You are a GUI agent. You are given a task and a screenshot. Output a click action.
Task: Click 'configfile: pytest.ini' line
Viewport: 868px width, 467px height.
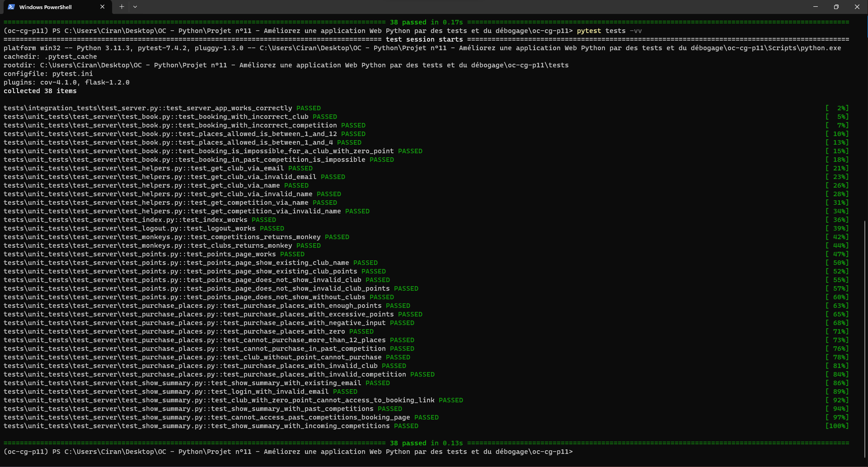pos(48,74)
